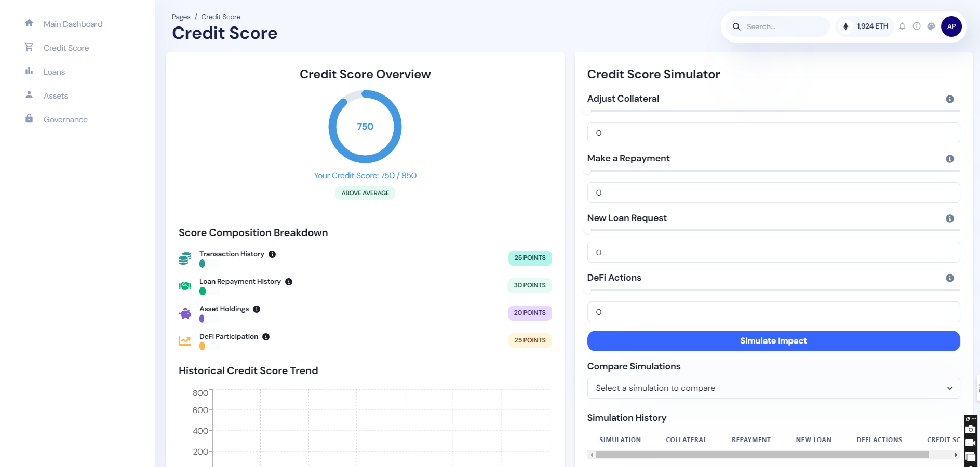The width and height of the screenshot is (980, 467).
Task: Open the notifications bell in the top bar
Action: (902, 26)
